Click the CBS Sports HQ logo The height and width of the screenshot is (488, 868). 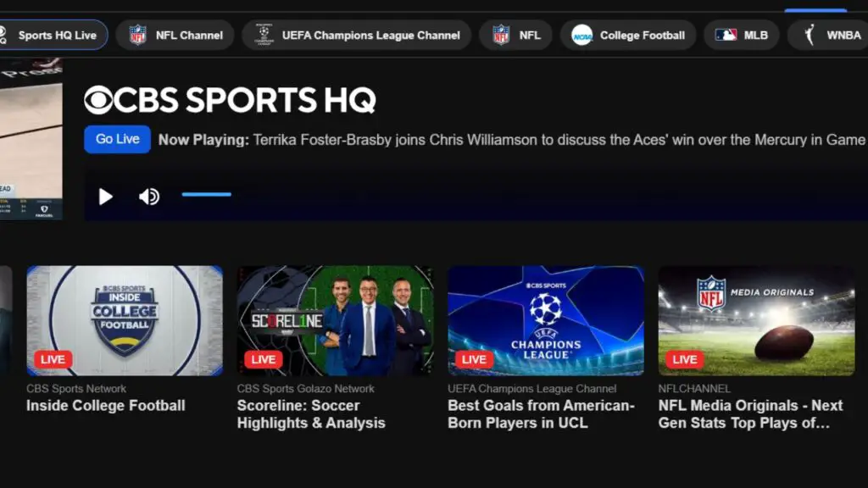(x=230, y=100)
